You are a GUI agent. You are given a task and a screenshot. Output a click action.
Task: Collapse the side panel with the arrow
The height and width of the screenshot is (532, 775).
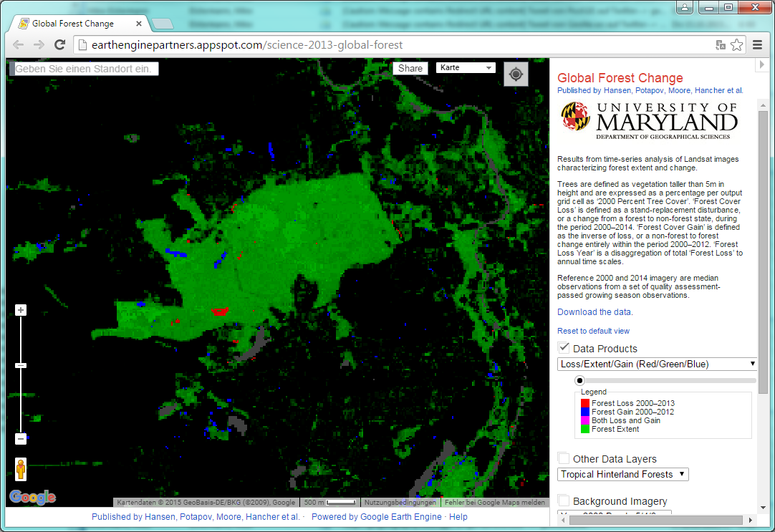[x=761, y=65]
